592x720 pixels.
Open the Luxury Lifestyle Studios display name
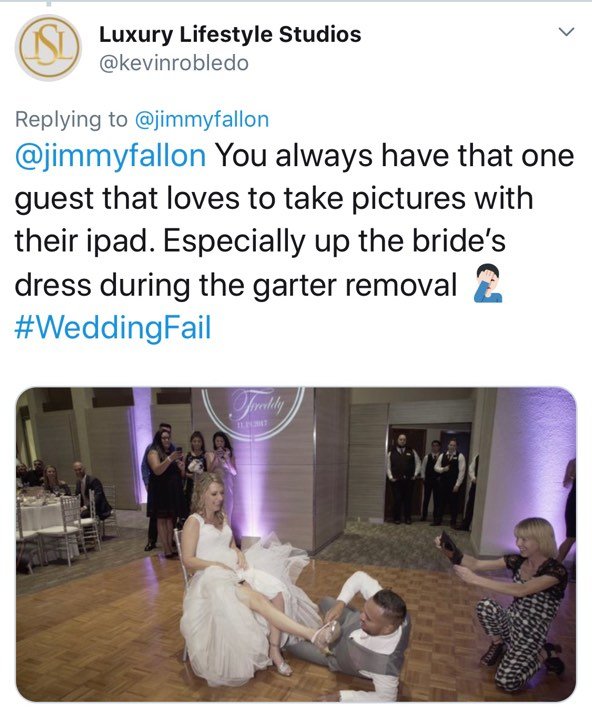[x=230, y=34]
